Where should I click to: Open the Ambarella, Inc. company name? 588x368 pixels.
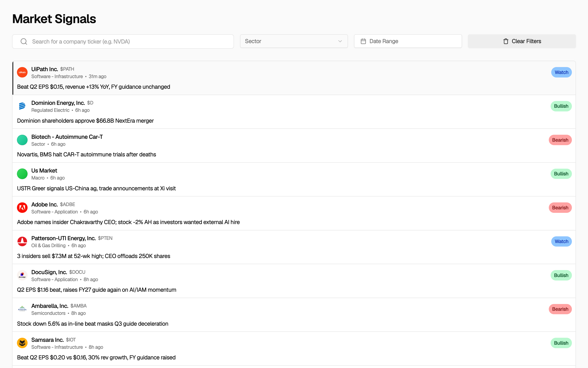[50, 306]
